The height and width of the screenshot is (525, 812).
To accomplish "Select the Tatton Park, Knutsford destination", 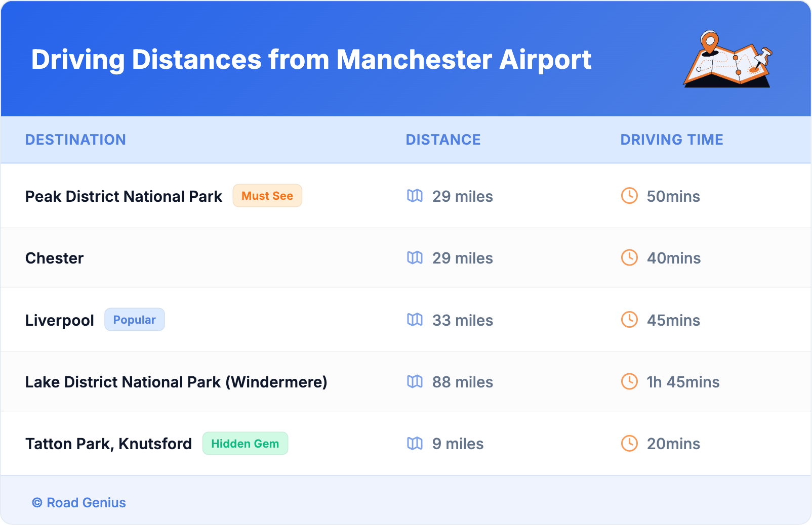I will [x=109, y=444].
